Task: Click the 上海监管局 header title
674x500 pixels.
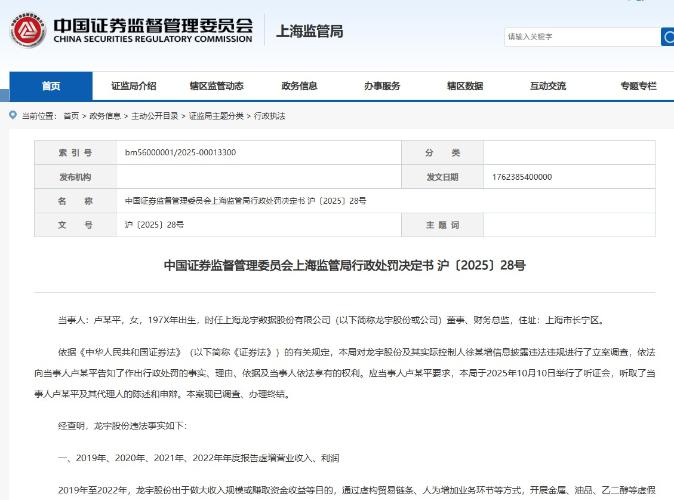Action: tap(309, 31)
